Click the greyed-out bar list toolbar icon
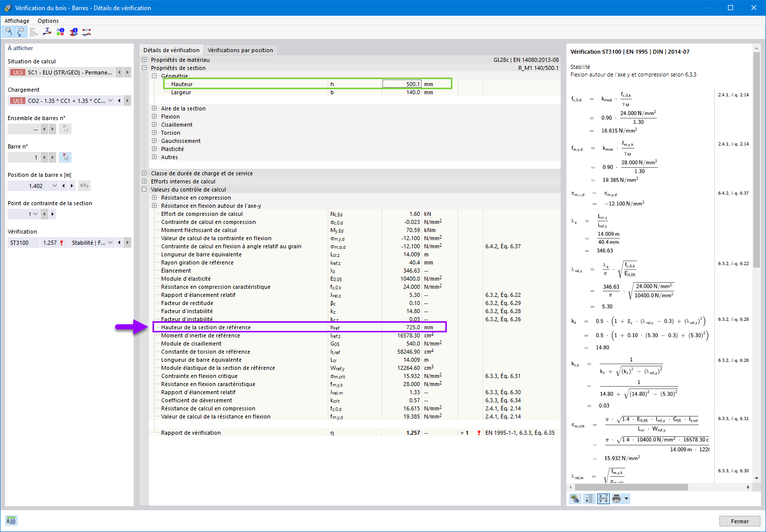766x532 pixels. tap(34, 32)
